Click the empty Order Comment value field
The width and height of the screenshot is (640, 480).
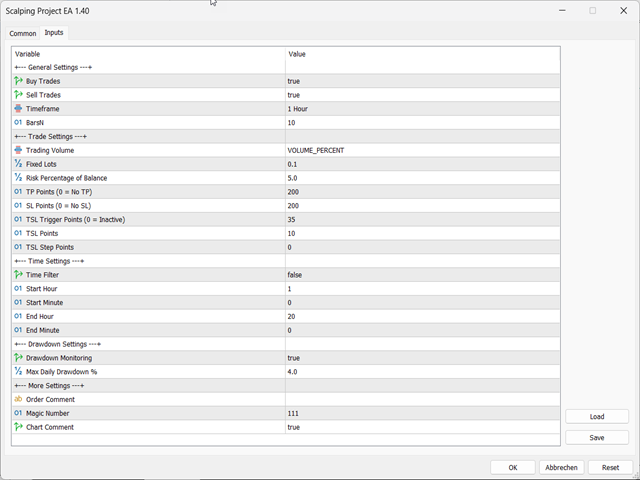click(422, 399)
